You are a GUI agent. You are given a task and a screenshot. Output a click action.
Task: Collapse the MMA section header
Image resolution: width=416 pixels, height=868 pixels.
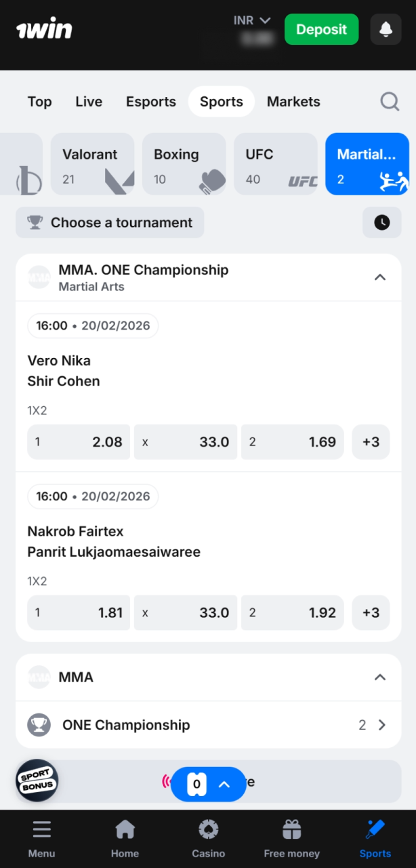coord(380,677)
